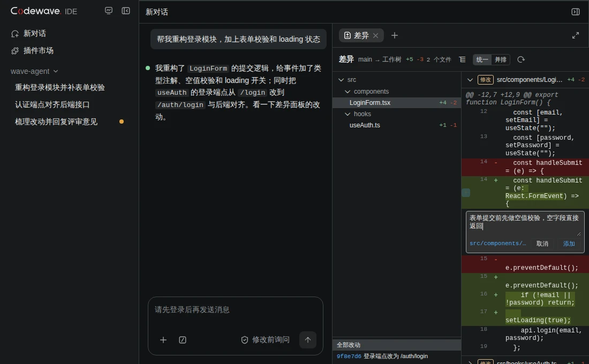Refresh the diff with the reload icon

tap(521, 59)
